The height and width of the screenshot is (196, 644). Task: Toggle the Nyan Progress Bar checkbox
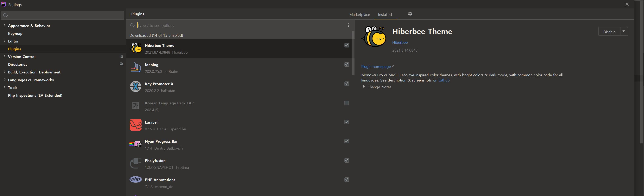(x=346, y=141)
